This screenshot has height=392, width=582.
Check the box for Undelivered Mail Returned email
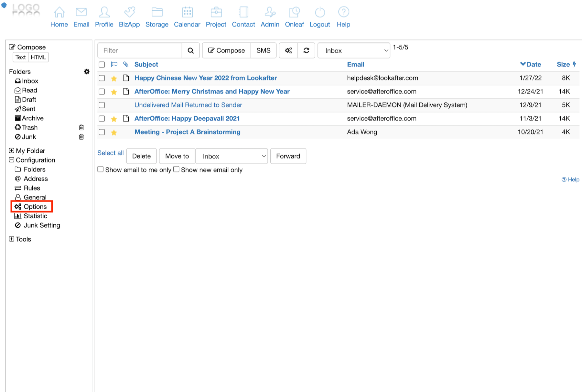tap(102, 105)
